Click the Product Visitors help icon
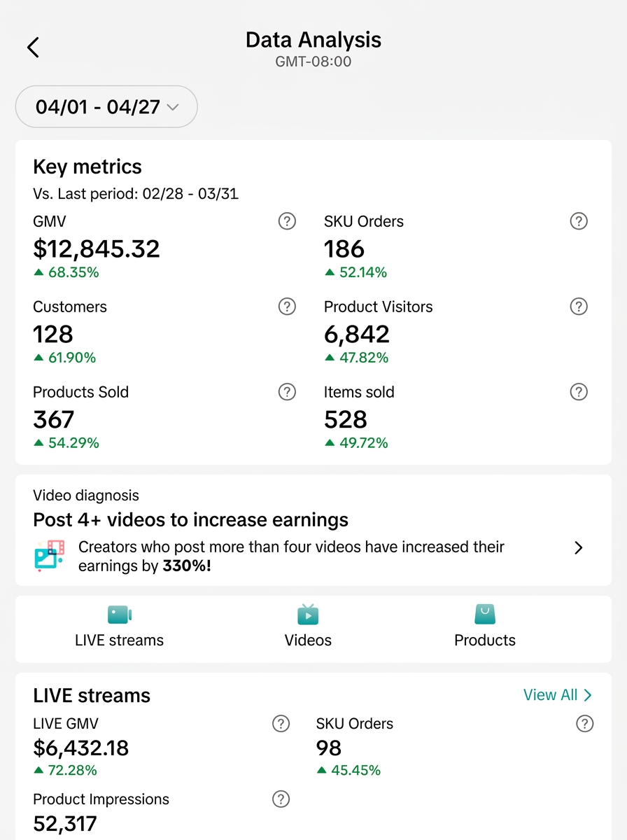This screenshot has height=840, width=627. [x=579, y=307]
